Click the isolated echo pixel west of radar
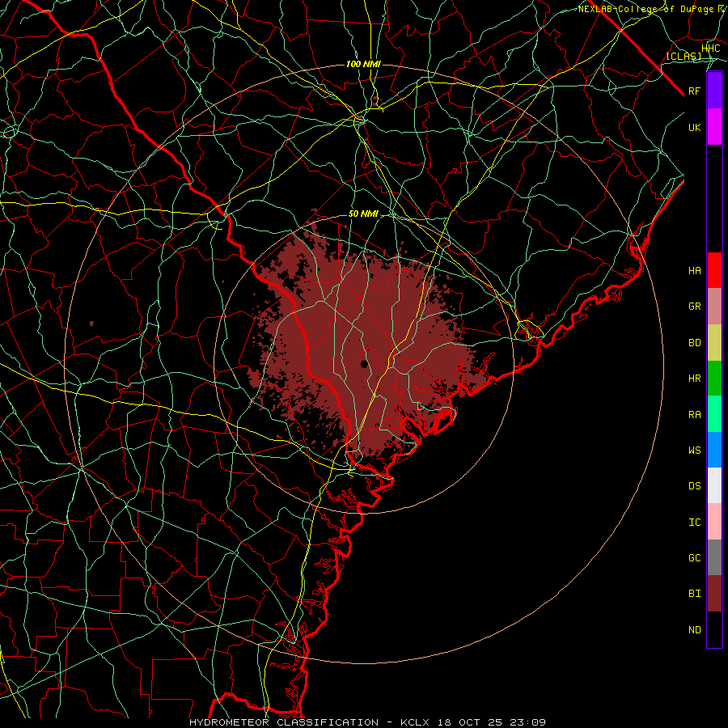728x728 pixels. pos(91,323)
